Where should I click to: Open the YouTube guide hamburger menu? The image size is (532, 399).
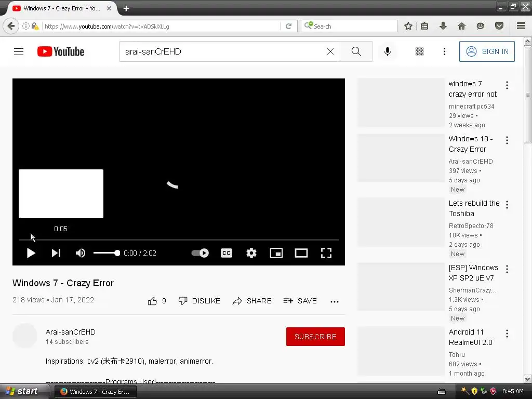tap(19, 51)
